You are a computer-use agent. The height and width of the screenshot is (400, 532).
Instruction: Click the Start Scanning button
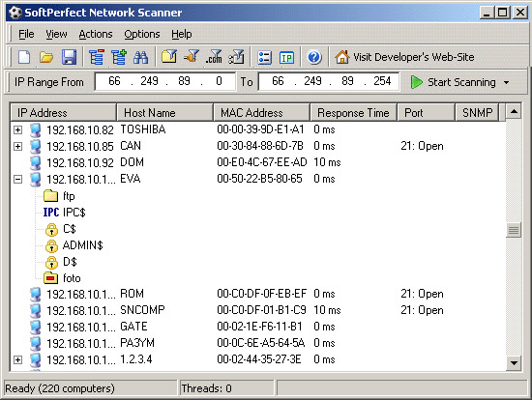[x=453, y=82]
